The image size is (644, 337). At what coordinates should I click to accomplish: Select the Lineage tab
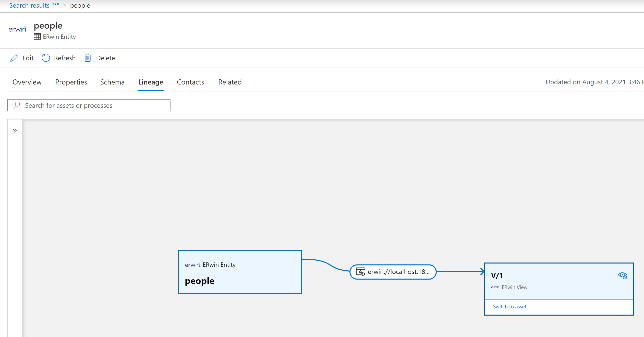150,82
